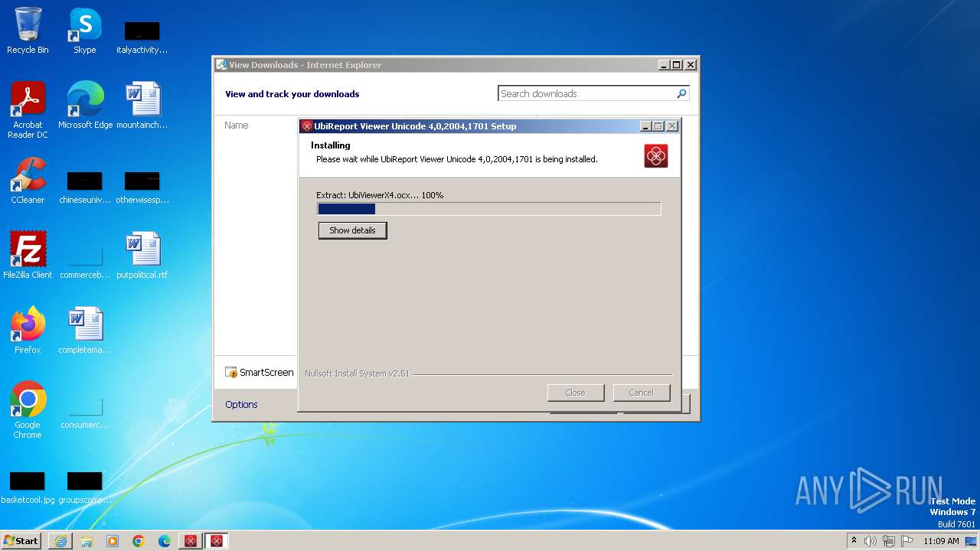980x551 pixels.
Task: Open the Action Center flag icon
Action: [907, 541]
